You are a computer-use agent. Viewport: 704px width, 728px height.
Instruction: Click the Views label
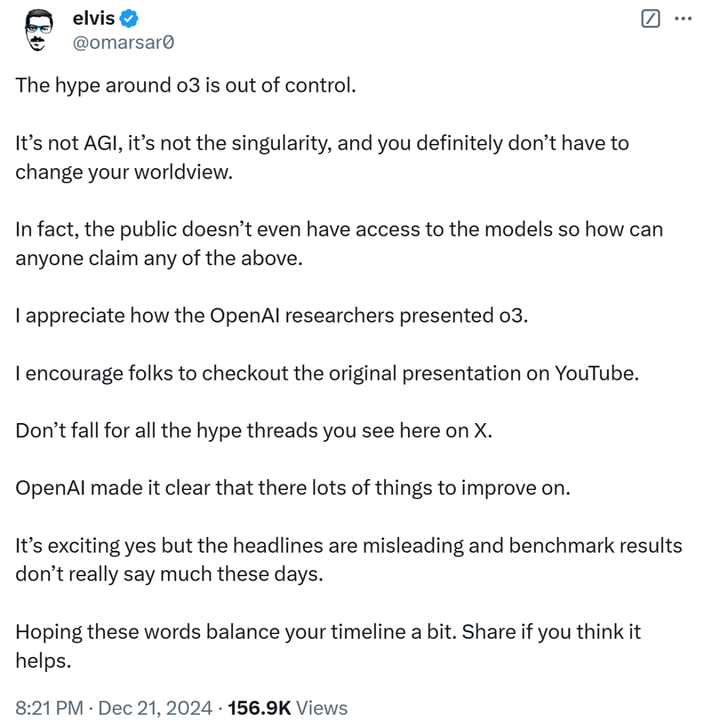coord(321,708)
